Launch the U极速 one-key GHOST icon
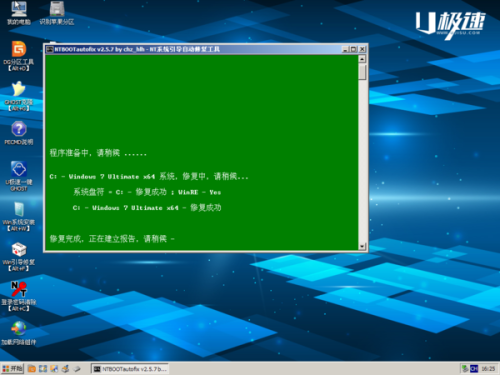This screenshot has height=375, width=500. point(19,176)
